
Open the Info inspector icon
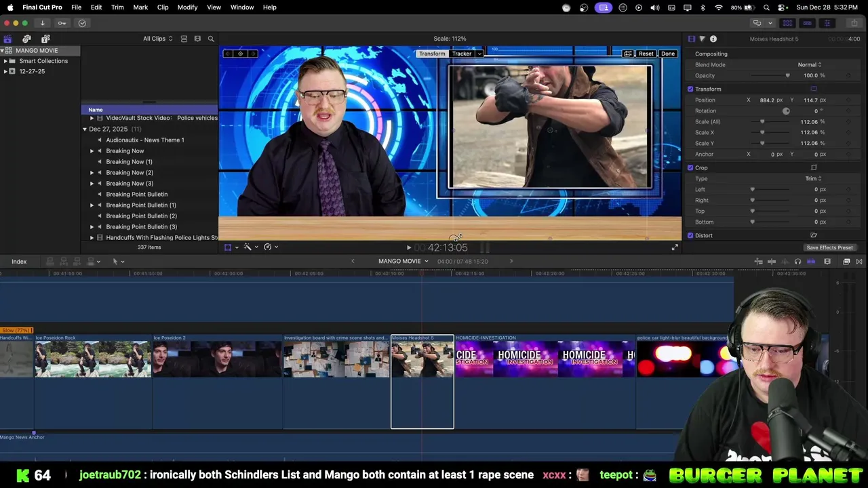tap(713, 39)
